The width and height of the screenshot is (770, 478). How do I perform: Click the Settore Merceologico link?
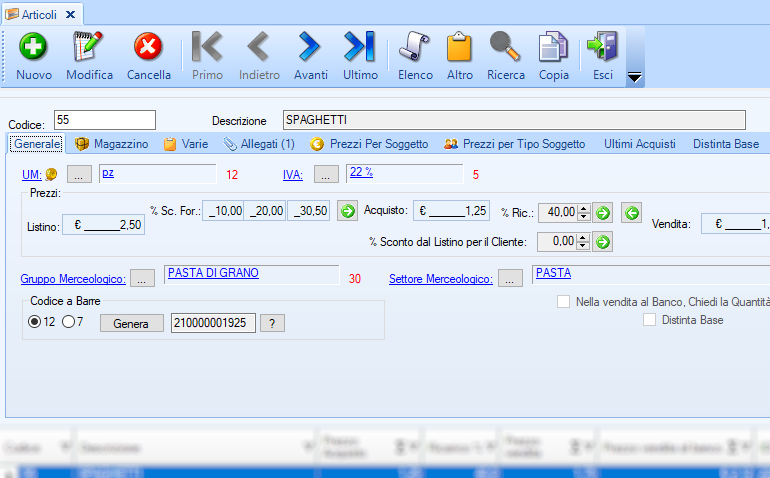coord(440,279)
